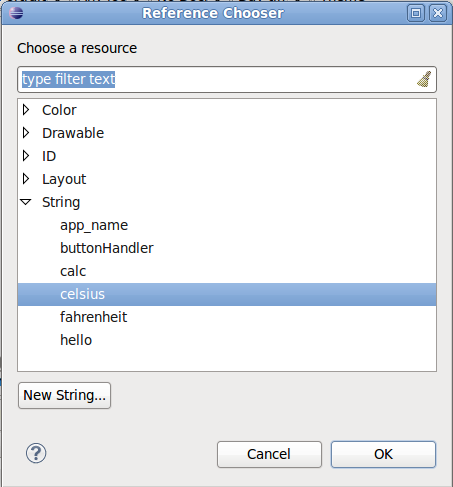The height and width of the screenshot is (487, 453).
Task: Click the Eclipse logo in title bar
Action: coord(16,13)
